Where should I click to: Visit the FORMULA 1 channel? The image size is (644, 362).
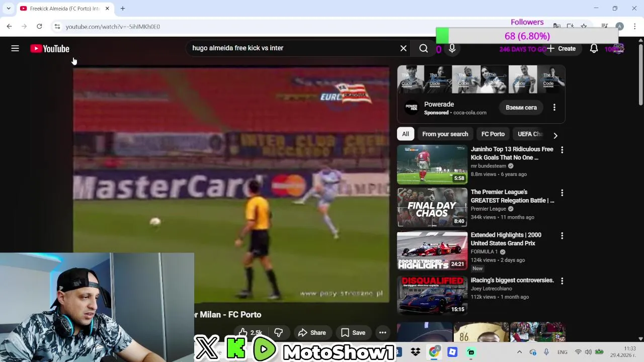pos(484,252)
